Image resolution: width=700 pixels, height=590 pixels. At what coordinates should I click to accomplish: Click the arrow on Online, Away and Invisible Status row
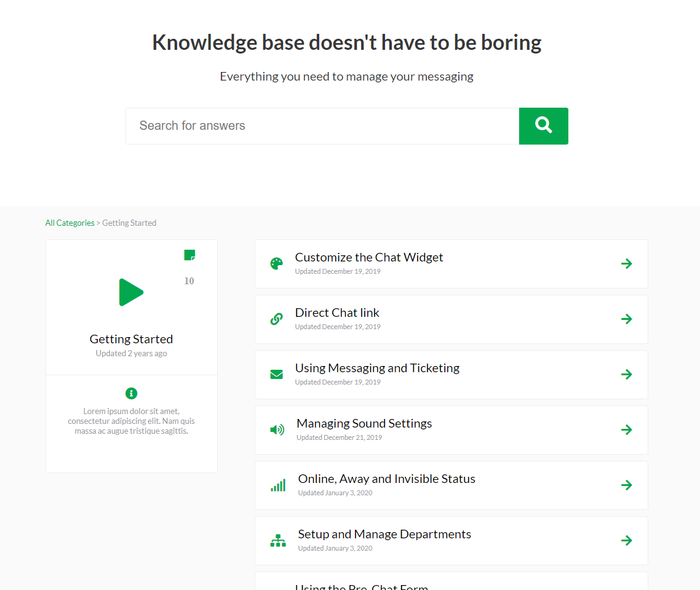[627, 485]
